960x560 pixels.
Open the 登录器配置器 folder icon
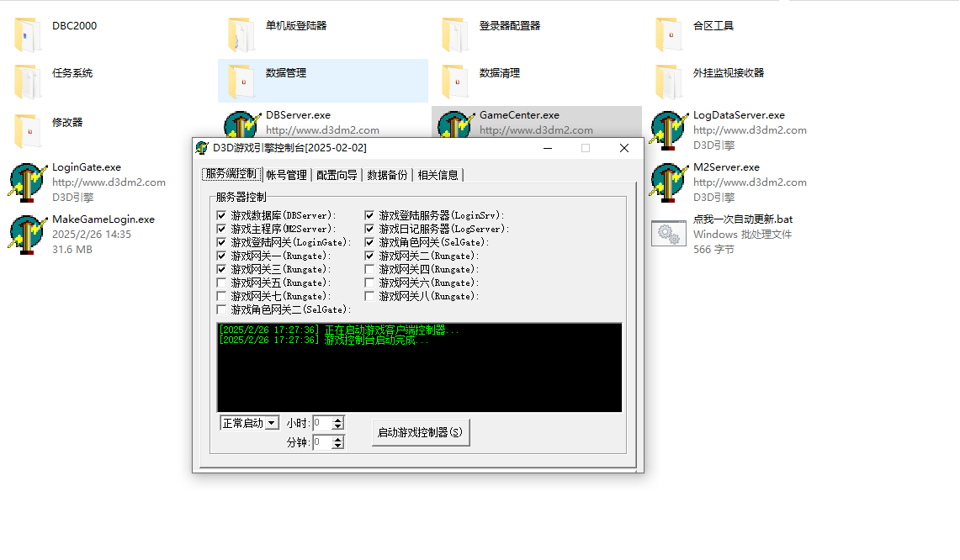(x=455, y=34)
